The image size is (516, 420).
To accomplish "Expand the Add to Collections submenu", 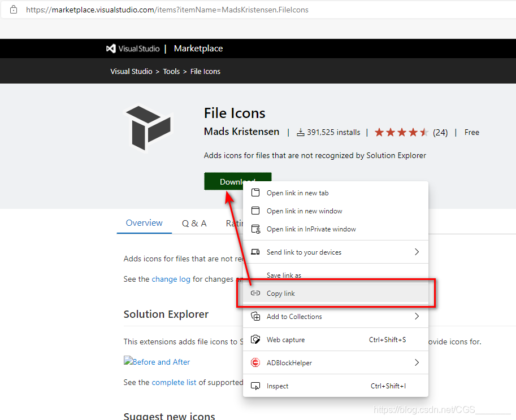I will [417, 316].
